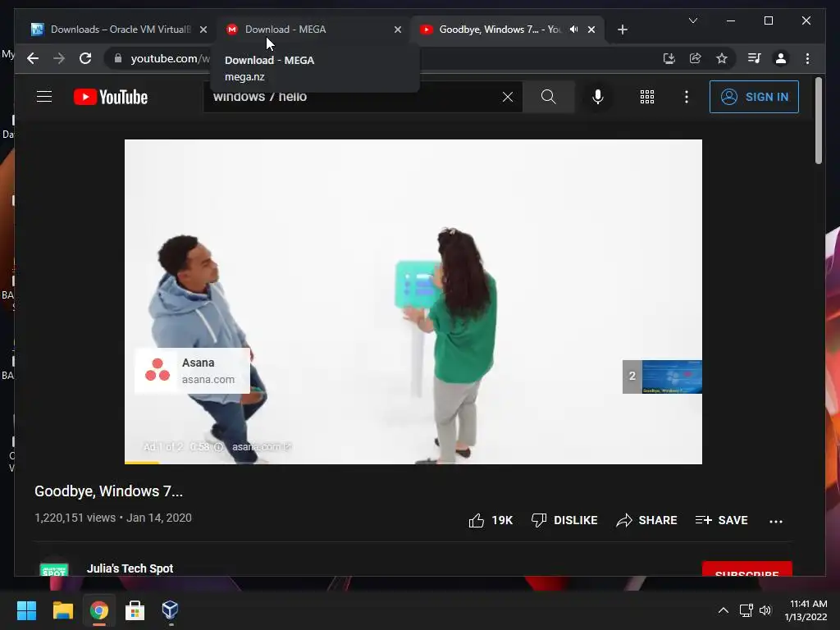840x630 pixels.
Task: Go back to the previous page
Action: coord(33,58)
